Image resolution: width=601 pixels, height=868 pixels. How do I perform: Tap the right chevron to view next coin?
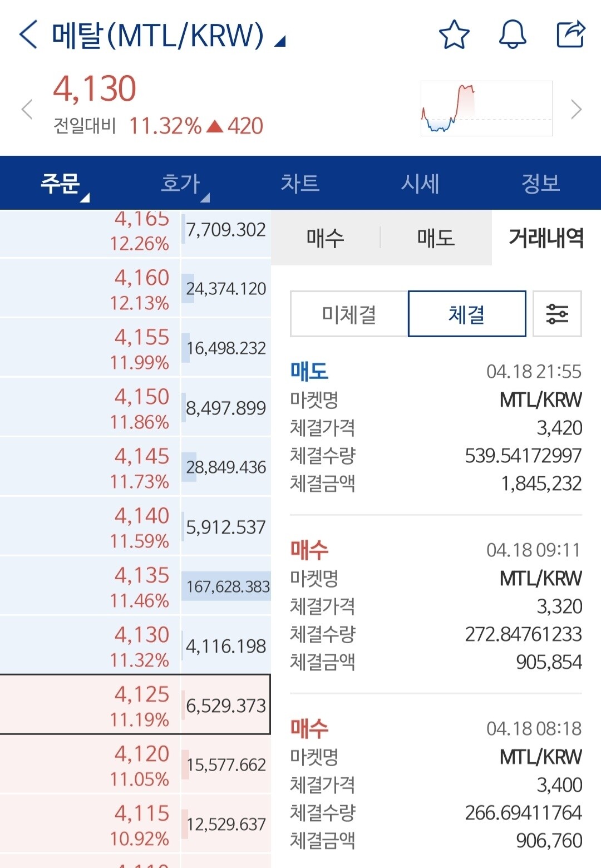pos(575,110)
